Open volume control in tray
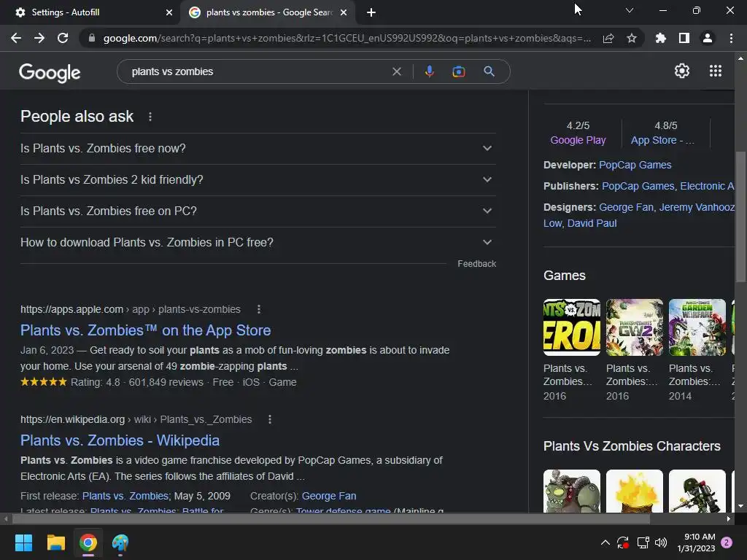 pos(661,542)
